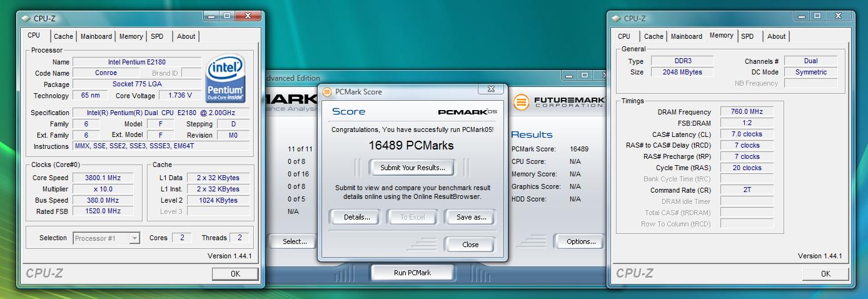Viewport: 868px width, 299px height.
Task: Open Mainboard tab in right CPU-Z window
Action: pos(687,36)
